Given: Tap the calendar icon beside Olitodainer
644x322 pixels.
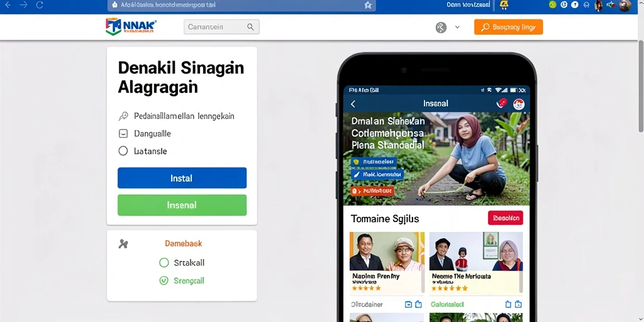Looking at the screenshot, I should pos(408,304).
